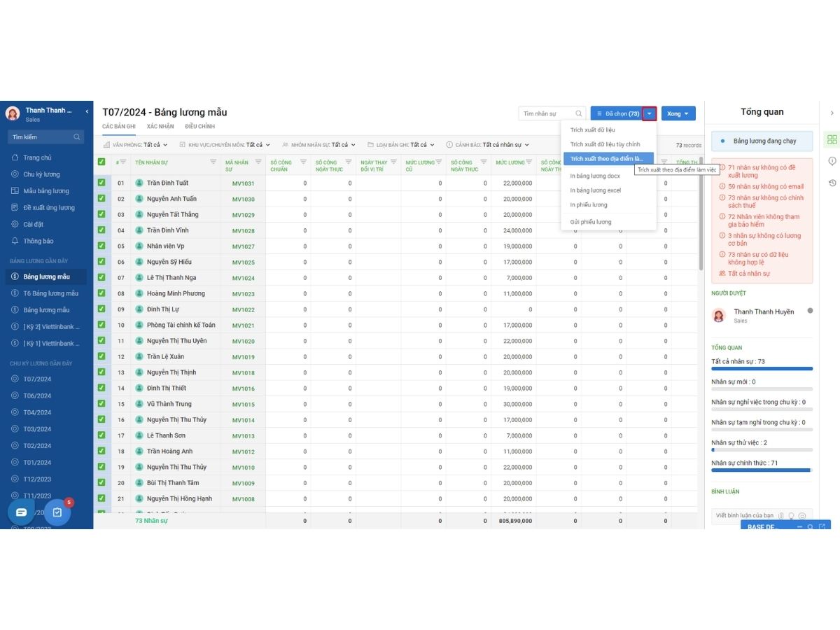Click the Nhân sự chính thức progress bar
Viewport: 840px width, 630px height.
tap(762, 470)
